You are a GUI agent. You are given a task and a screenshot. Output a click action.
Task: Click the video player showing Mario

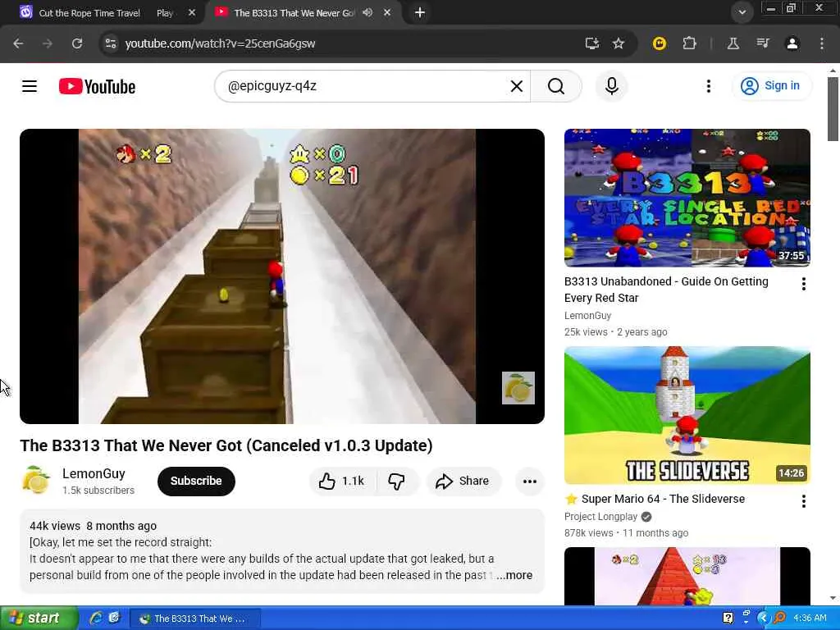(x=282, y=276)
